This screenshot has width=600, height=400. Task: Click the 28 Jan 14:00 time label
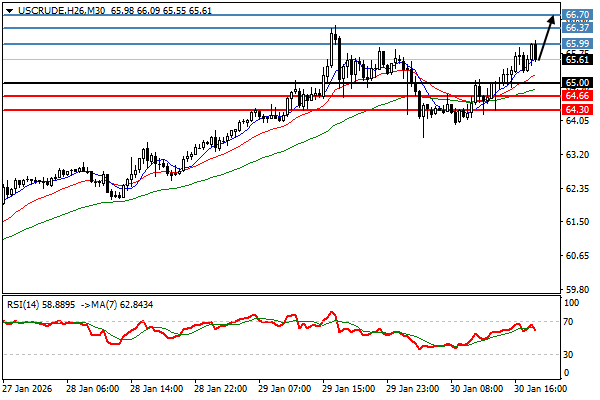[x=154, y=388]
